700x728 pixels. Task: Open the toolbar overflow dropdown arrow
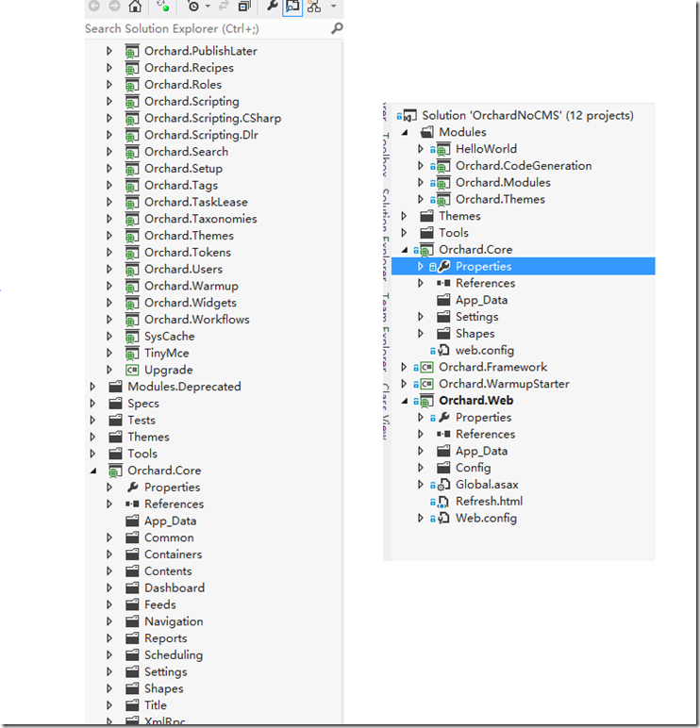point(333,6)
